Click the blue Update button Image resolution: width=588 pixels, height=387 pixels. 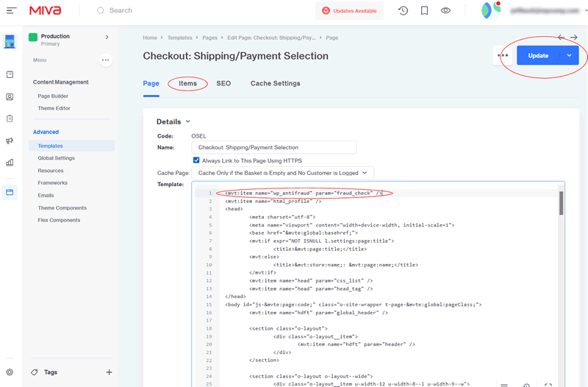pyautogui.click(x=538, y=55)
